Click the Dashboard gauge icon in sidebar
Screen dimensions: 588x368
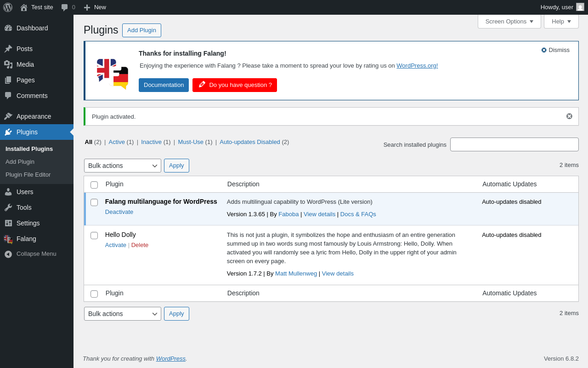coord(8,28)
